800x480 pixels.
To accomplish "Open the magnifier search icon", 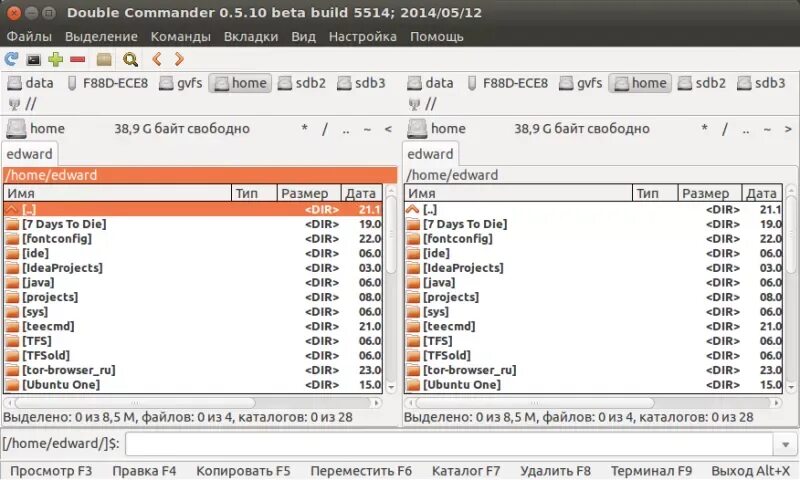I will click(x=131, y=60).
